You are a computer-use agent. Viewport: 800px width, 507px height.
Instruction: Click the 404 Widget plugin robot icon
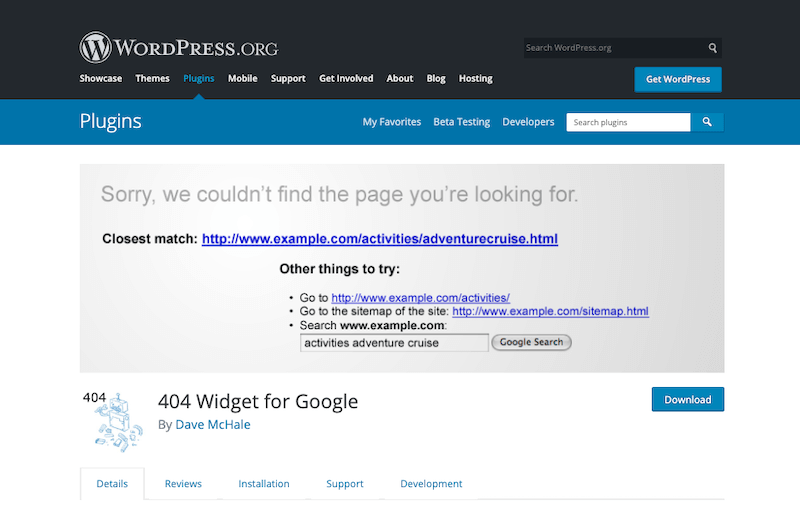112,418
